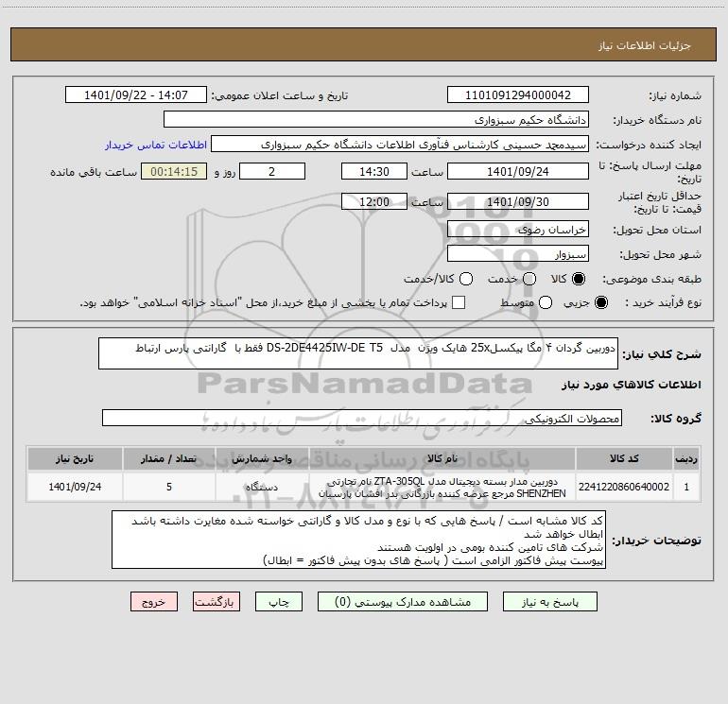Click the table date cell 1401/09/24
The width and height of the screenshot is (728, 704).
click(75, 487)
